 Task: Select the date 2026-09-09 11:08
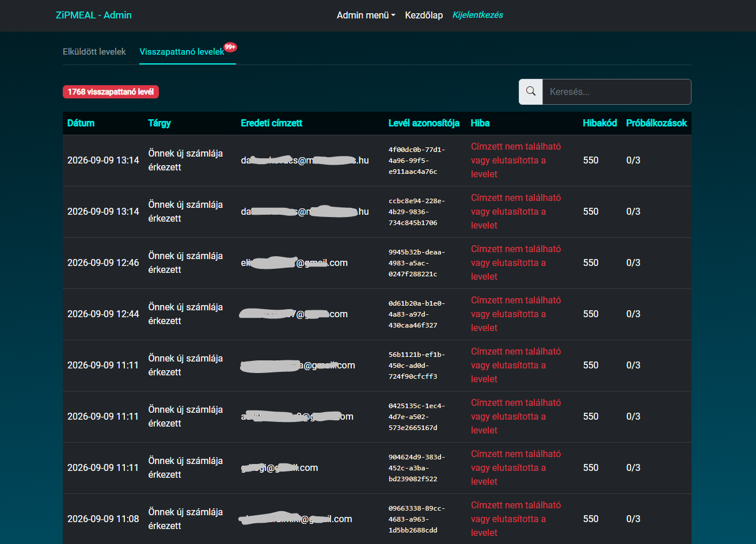click(x=103, y=519)
